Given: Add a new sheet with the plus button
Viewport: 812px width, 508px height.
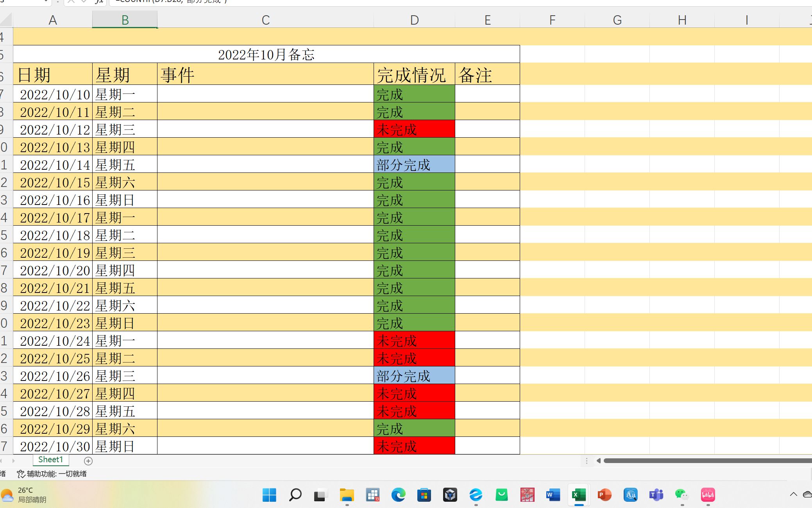Looking at the screenshot, I should click(88, 461).
